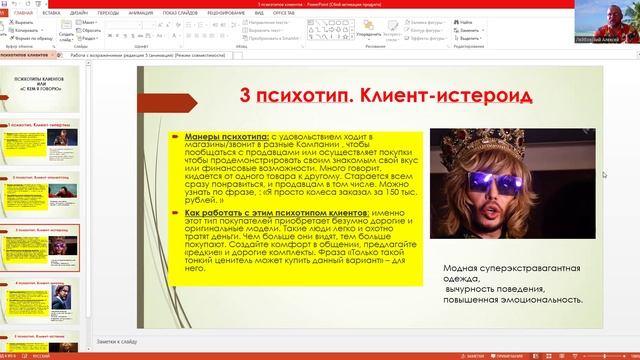
Task: Click the bulleted list button
Action: [190, 25]
